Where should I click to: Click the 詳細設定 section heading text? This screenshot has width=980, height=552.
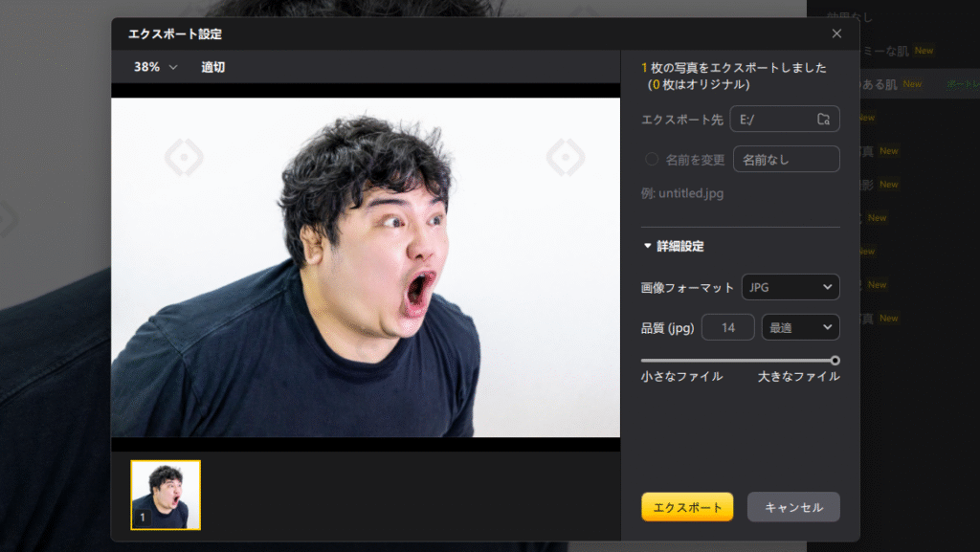[680, 246]
